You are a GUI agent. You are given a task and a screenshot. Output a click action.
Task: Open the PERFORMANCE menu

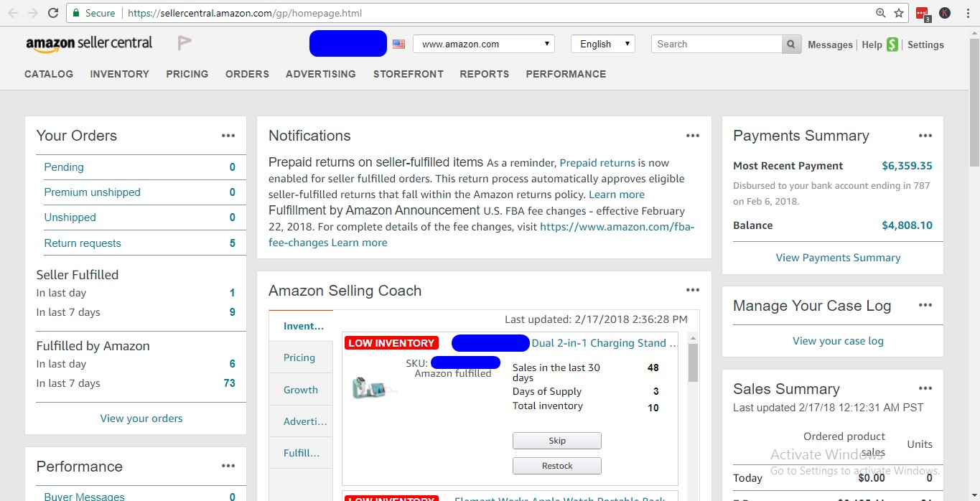tap(566, 74)
